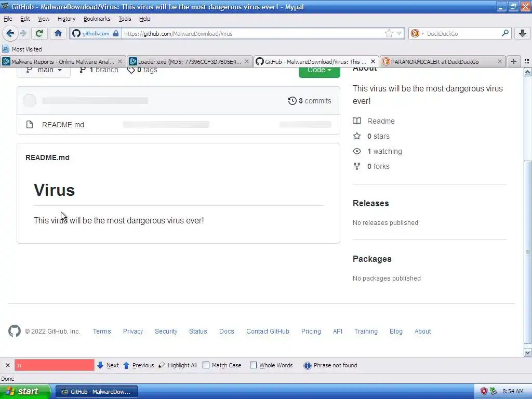The width and height of the screenshot is (532, 399).
Task: Open the Terms footer link
Action: (x=102, y=331)
